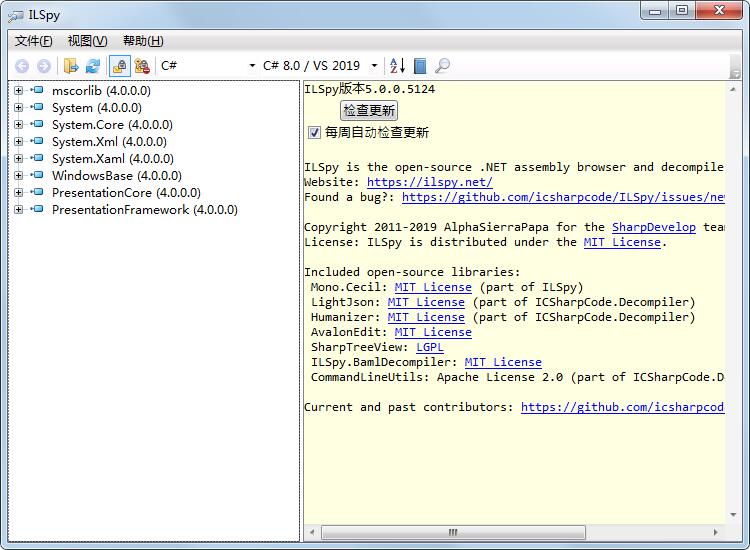Open the 文件(F) menu
The width and height of the screenshot is (750, 550).
tap(34, 41)
